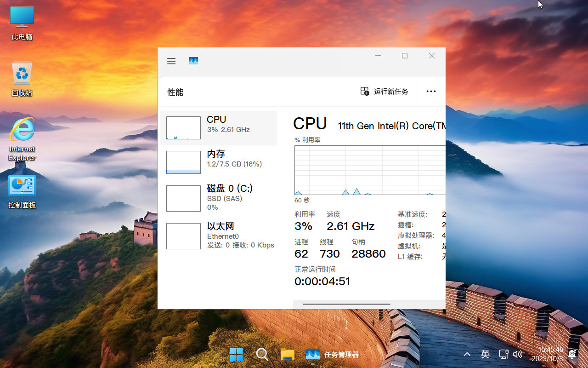Click 运行新任务 to run a new task
The image size is (588, 368).
[384, 91]
